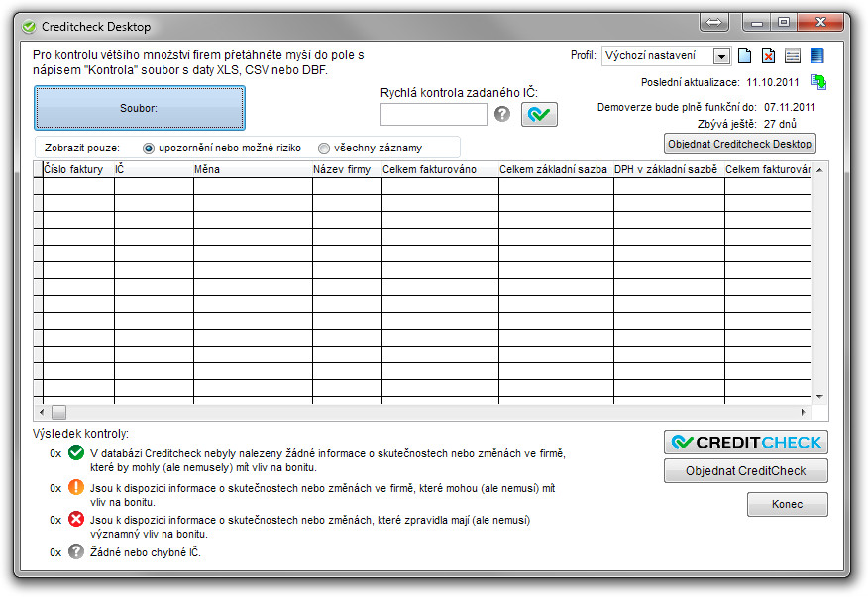Click the delete profile red X icon
Screen dimensions: 868x597
768,55
